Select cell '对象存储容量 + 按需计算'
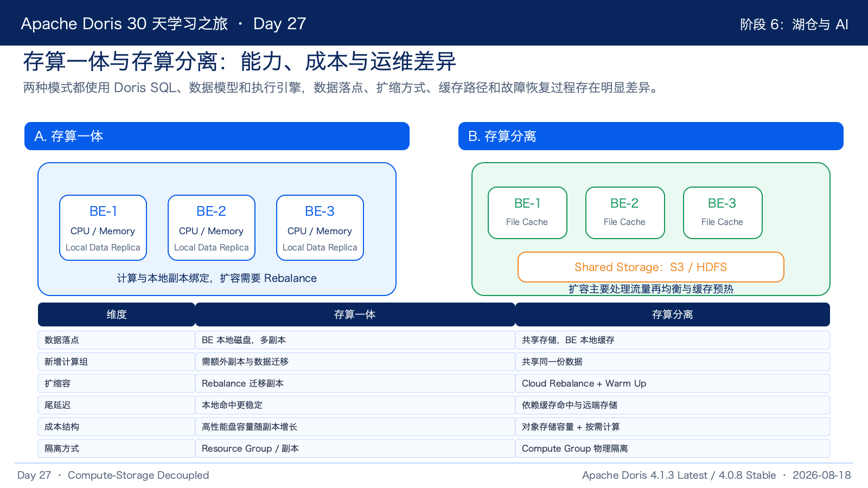Screen dimensions: 868x488 673,427
